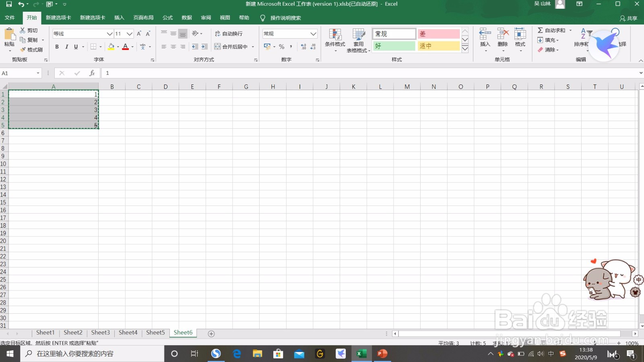This screenshot has width=644, height=362.
Task: Open the Windows Start menu
Action: tap(10, 354)
